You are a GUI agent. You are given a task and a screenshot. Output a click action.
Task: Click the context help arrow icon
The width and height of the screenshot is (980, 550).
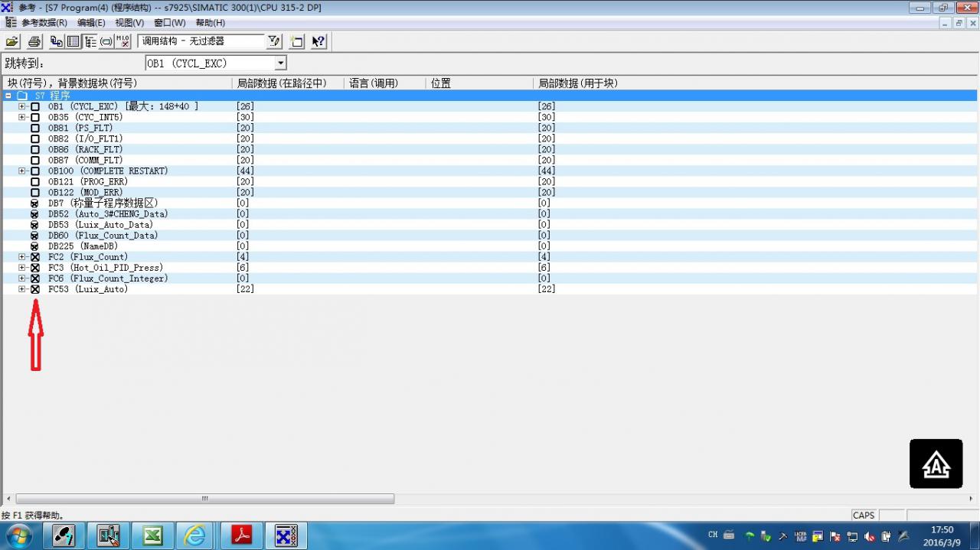[318, 41]
